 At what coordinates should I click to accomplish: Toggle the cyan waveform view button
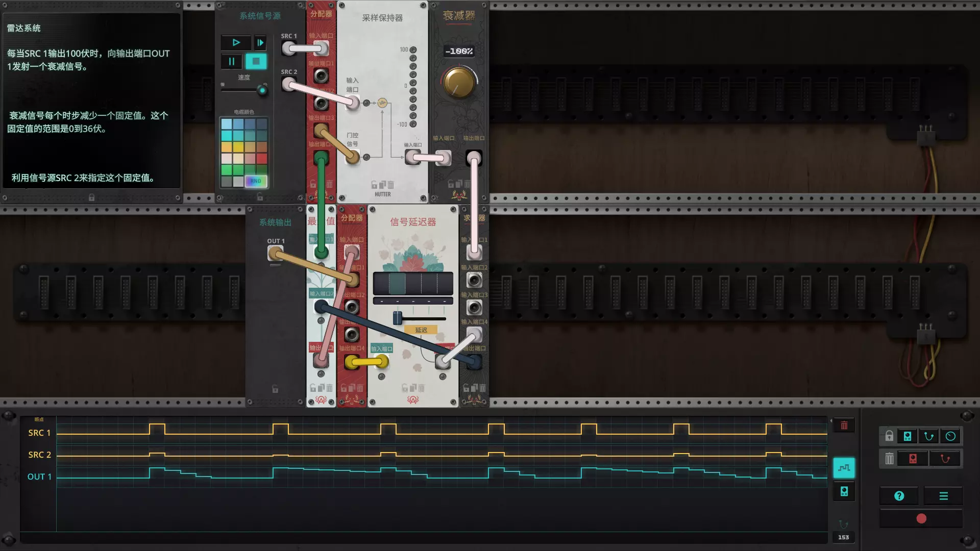[x=844, y=468]
